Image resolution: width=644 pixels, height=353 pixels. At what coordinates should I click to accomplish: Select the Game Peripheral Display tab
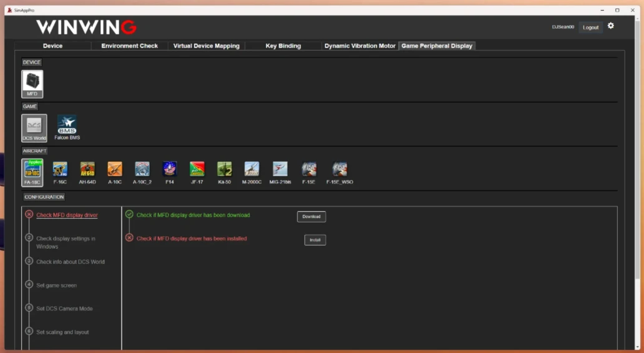(437, 46)
